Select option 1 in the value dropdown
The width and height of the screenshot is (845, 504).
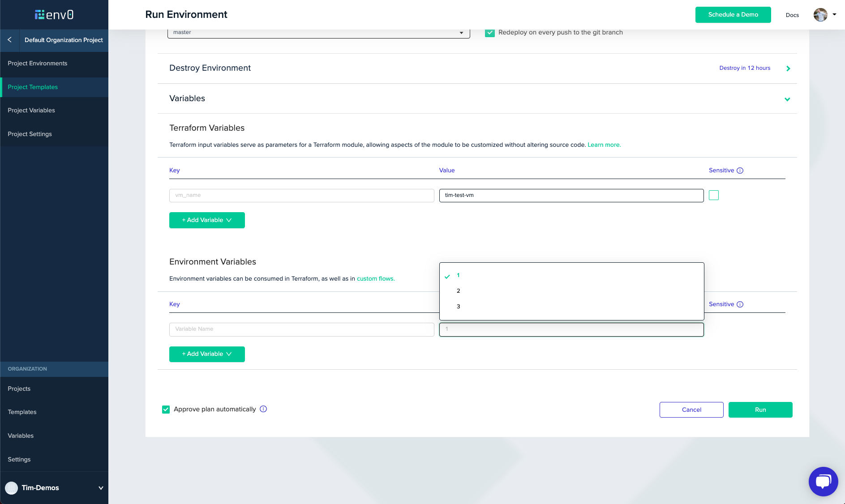[x=571, y=276]
